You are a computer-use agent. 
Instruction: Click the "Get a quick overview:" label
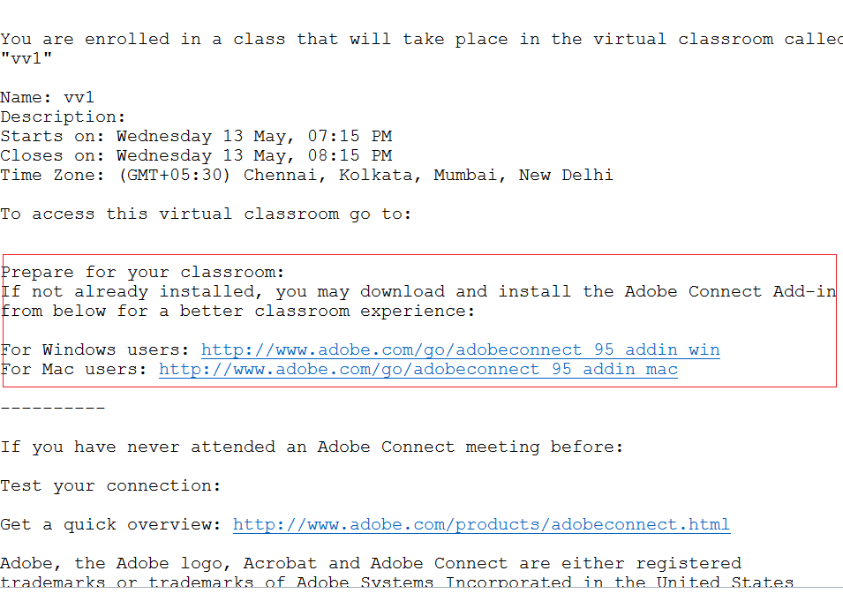point(110,524)
